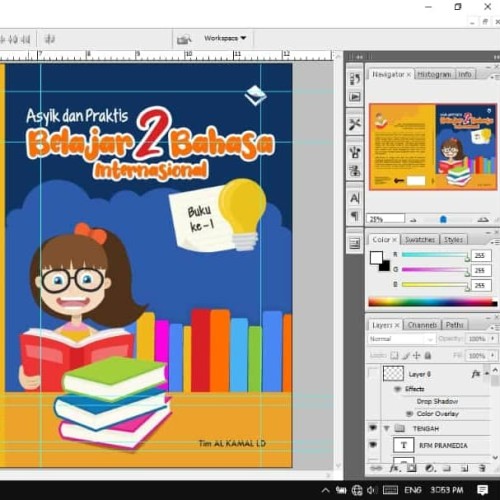500x500 pixels.
Task: Click the color spectrum ramp bar
Action: point(433,302)
